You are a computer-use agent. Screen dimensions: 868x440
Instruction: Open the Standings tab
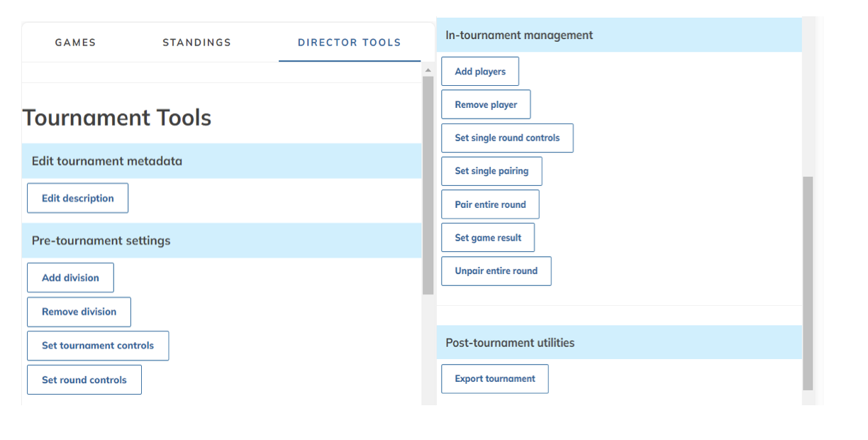196,43
